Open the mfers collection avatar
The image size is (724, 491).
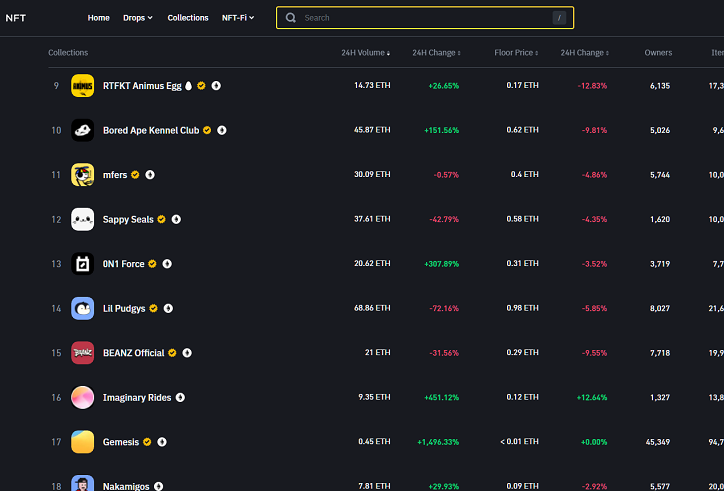[x=83, y=175]
